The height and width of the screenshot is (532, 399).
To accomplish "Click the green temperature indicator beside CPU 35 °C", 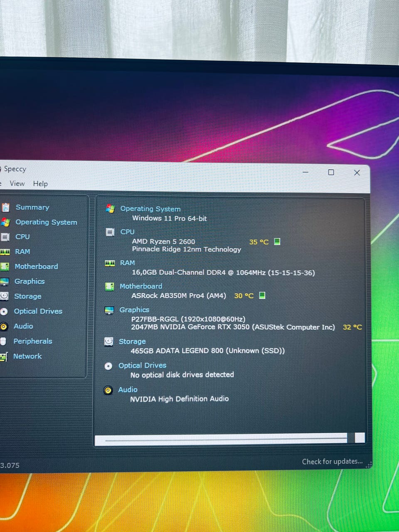I will pyautogui.click(x=277, y=241).
